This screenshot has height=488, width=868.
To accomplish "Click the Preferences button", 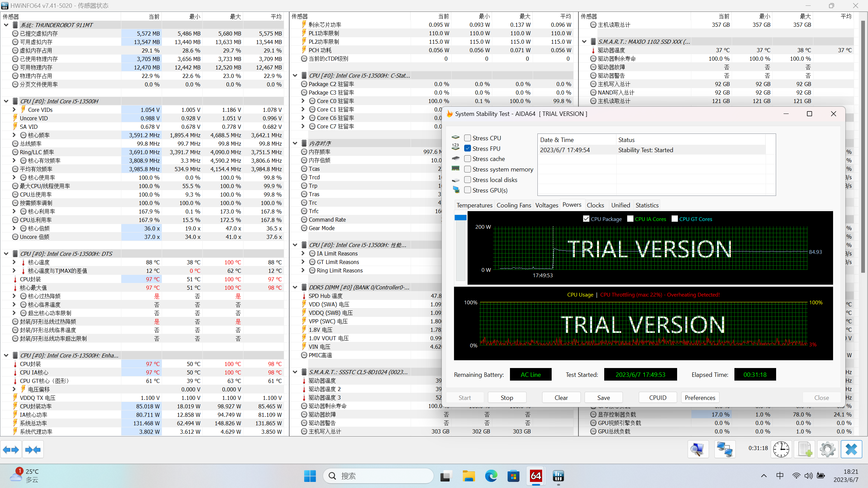I will click(700, 398).
